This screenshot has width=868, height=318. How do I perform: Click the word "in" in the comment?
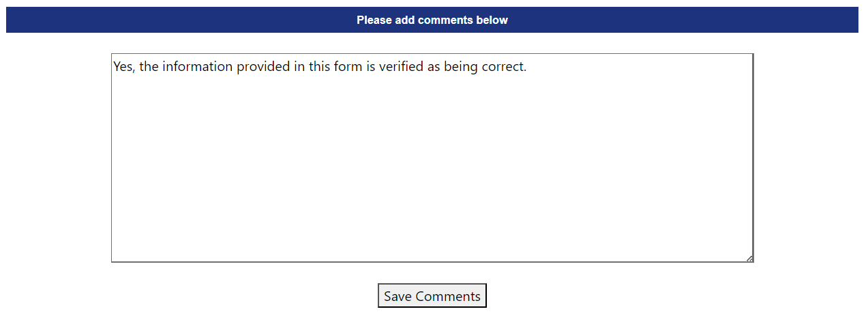point(300,68)
